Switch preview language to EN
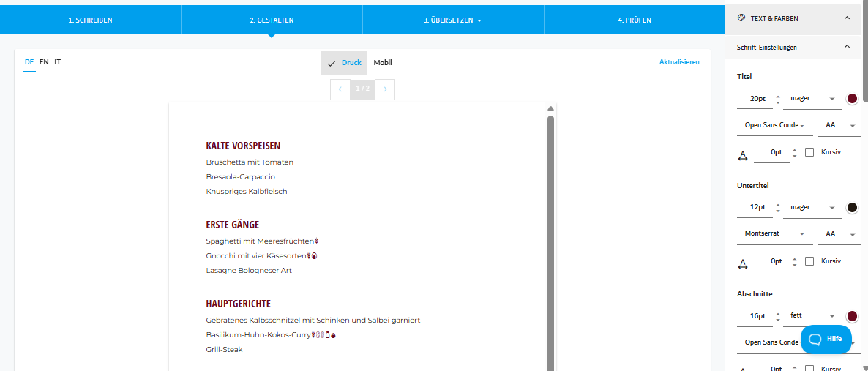868x371 pixels. 44,62
